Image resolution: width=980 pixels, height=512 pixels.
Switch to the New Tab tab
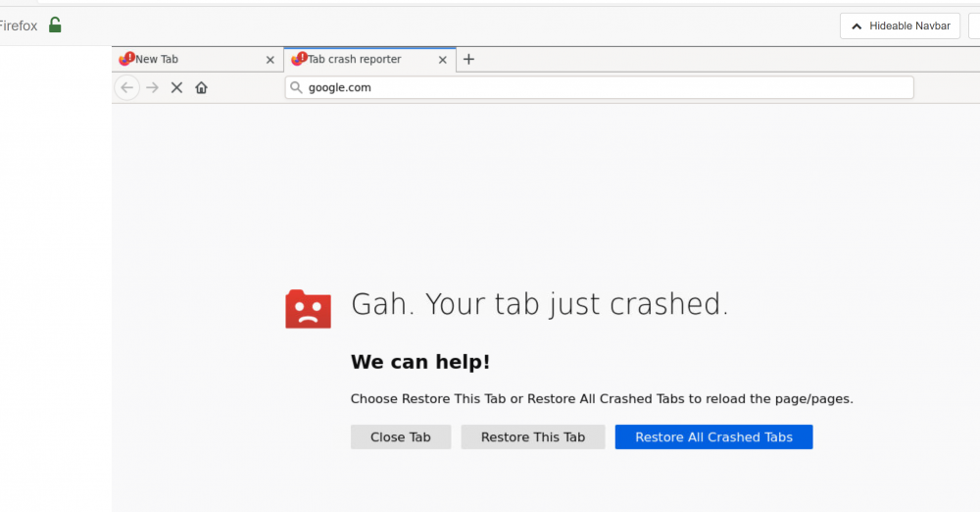(x=198, y=60)
